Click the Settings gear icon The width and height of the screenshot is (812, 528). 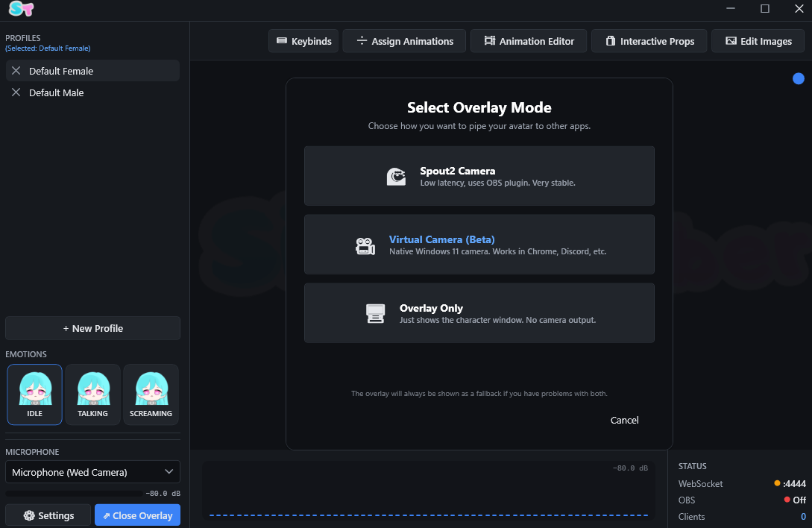pyautogui.click(x=29, y=515)
